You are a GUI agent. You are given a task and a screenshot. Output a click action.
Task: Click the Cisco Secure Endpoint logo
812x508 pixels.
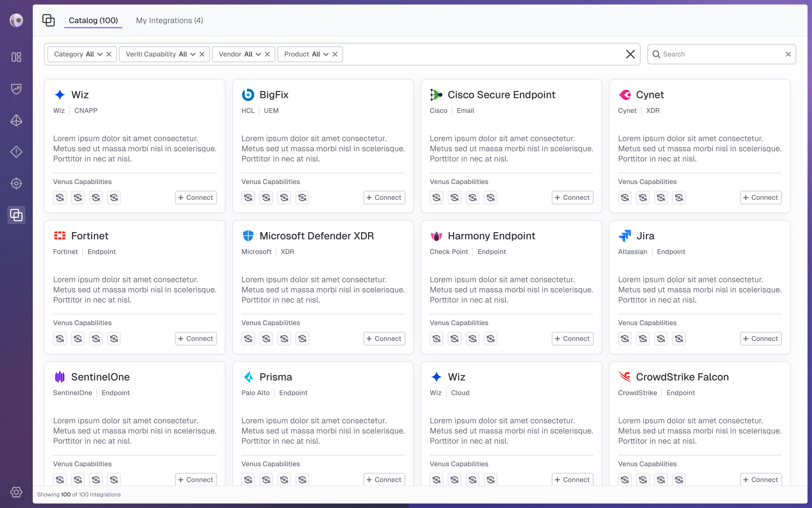[436, 95]
